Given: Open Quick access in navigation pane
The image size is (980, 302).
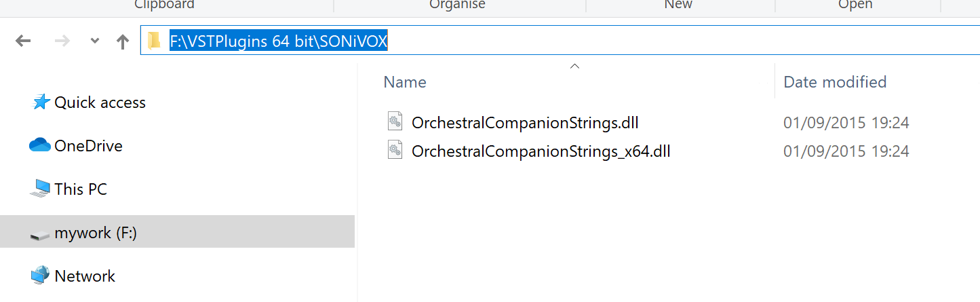Looking at the screenshot, I should (x=100, y=102).
